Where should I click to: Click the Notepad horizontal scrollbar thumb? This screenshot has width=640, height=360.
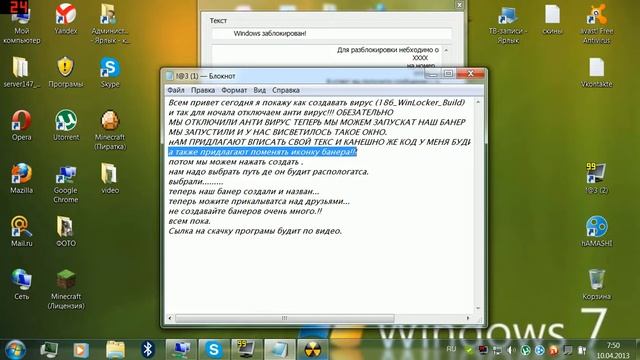click(x=284, y=318)
